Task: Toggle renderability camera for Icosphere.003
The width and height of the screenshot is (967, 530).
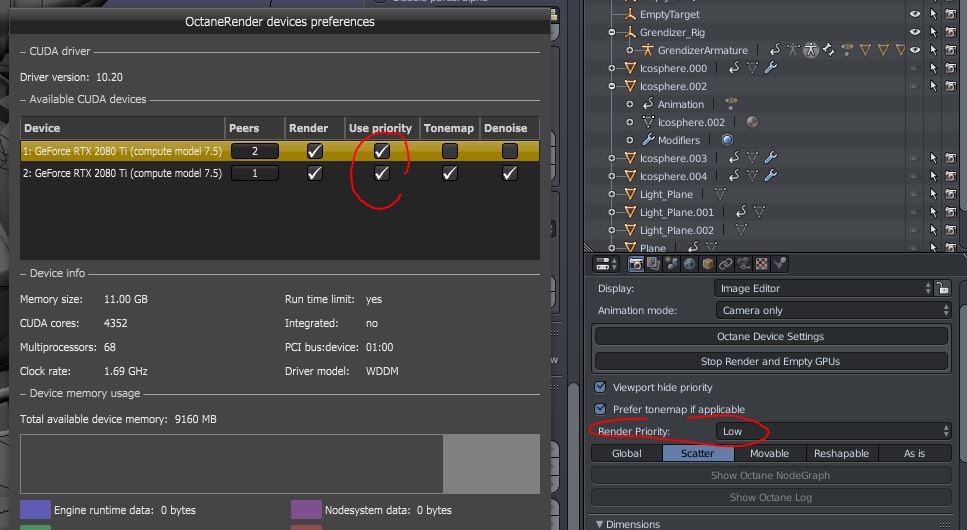Action: click(951, 158)
